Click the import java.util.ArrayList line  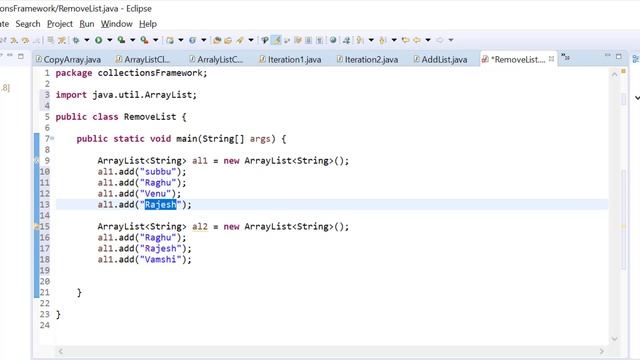click(x=126, y=95)
